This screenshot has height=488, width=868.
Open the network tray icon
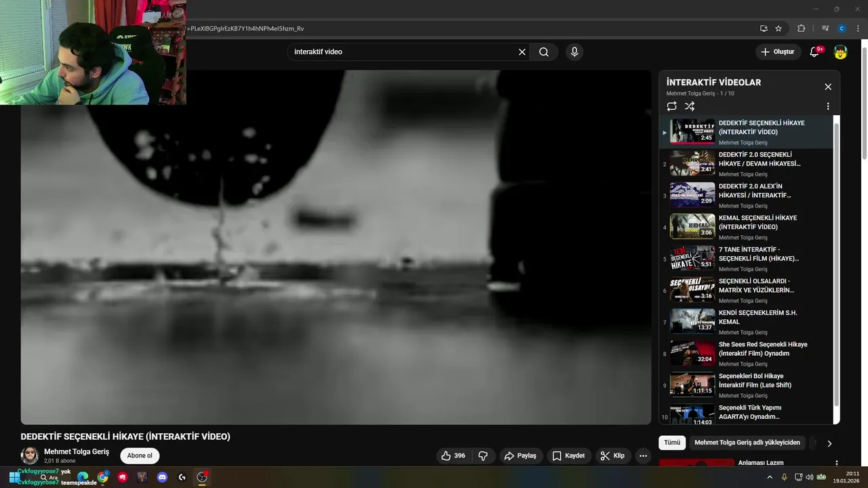point(798,477)
